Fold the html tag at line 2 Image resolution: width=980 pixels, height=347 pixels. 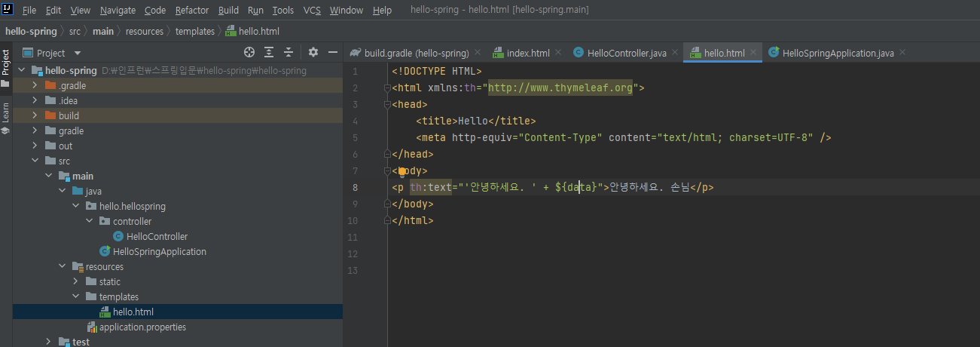[x=388, y=88]
